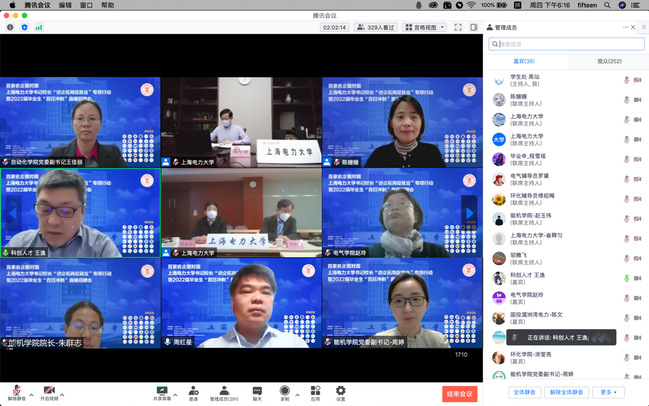Open the 帮助 menu

(108, 5)
